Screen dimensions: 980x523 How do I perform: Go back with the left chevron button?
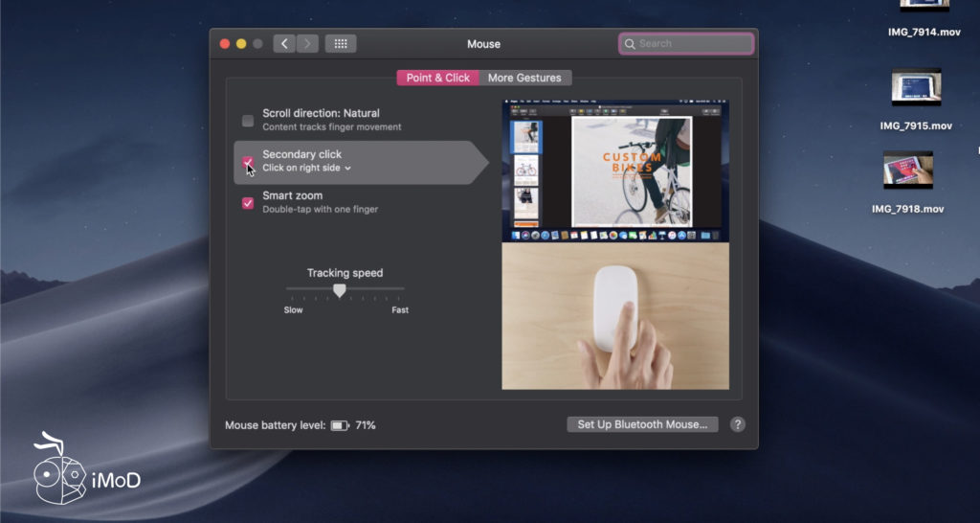coord(284,44)
